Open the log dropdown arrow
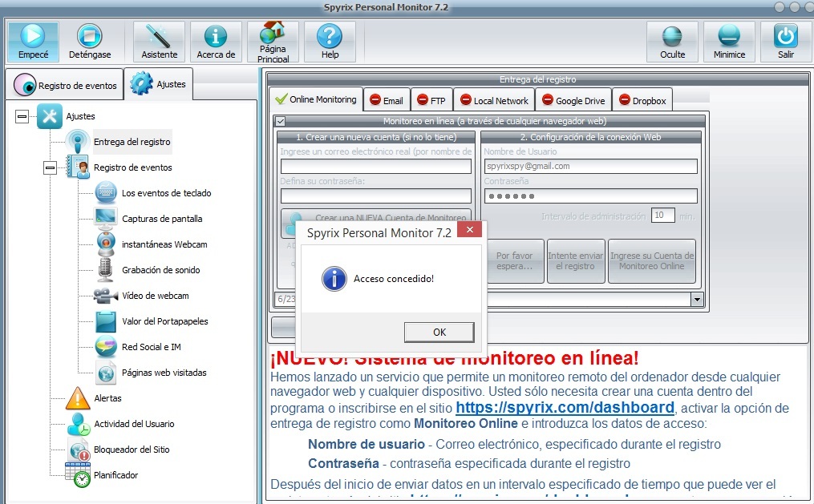This screenshot has width=814, height=504. tap(697, 299)
